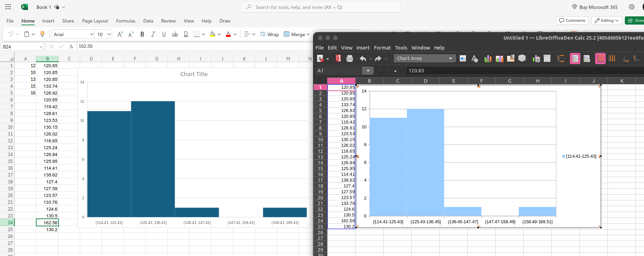Toggle bold formatting in Excel
Viewport: 644px width, 256px height.
(x=142, y=34)
